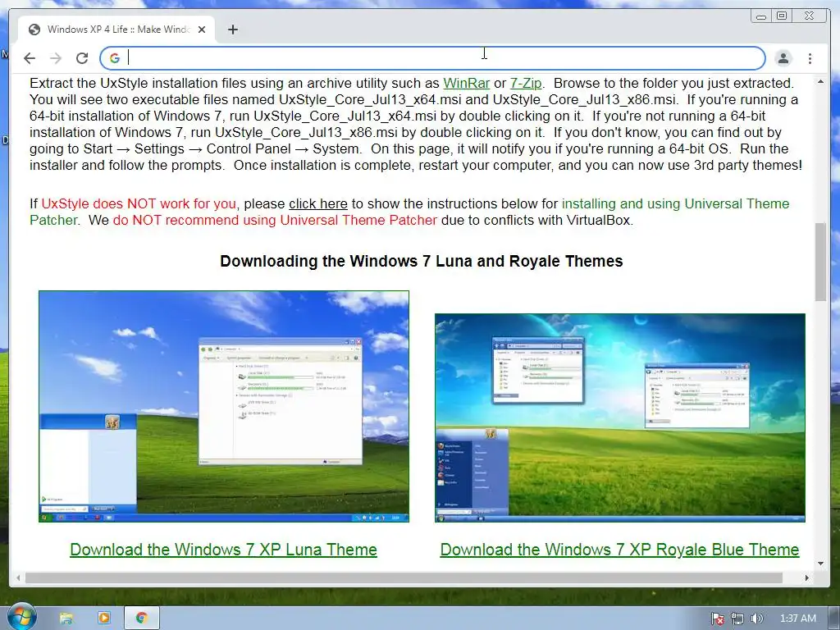Click the vertical scrollbar down arrow
Screen dimensions: 840x630
(x=820, y=564)
